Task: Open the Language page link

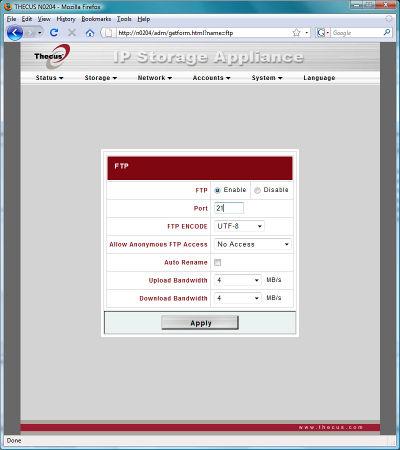Action: click(319, 78)
